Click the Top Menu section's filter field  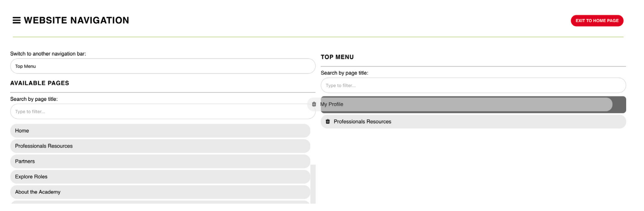473,85
